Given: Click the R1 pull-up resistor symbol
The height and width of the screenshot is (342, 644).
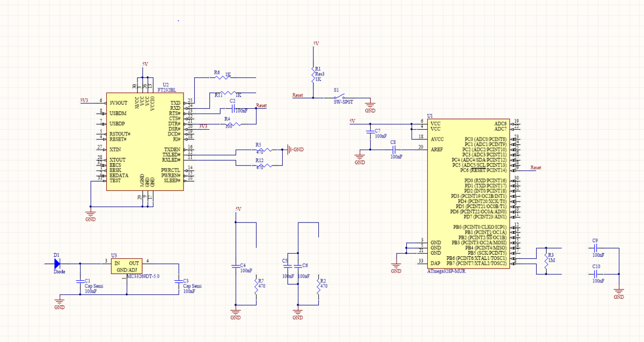Looking at the screenshot, I should pos(312,75).
